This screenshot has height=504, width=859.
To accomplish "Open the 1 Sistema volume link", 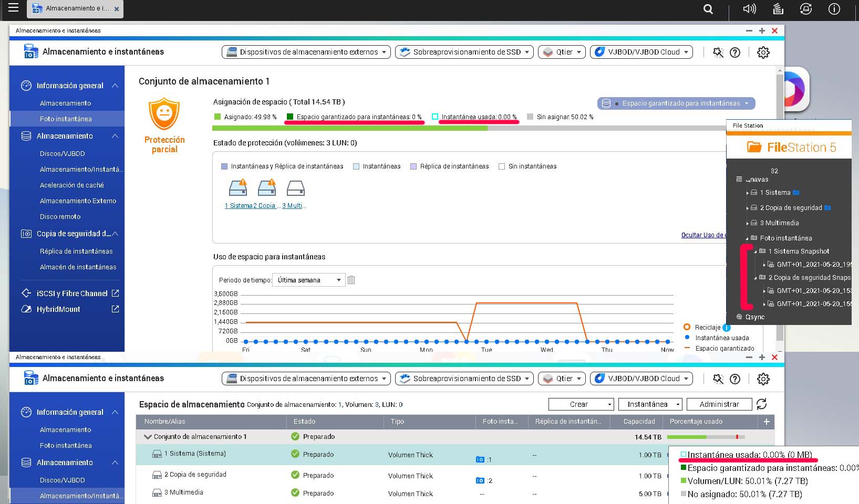I will point(238,206).
